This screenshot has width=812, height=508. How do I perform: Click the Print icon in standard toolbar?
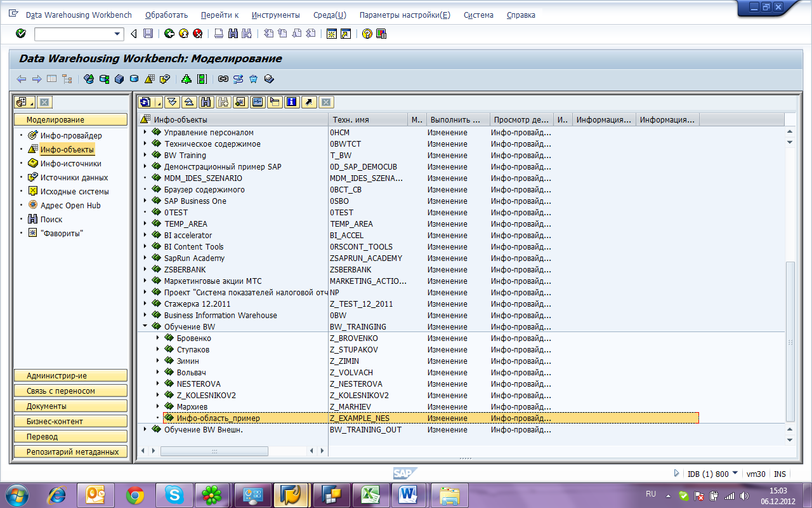218,34
